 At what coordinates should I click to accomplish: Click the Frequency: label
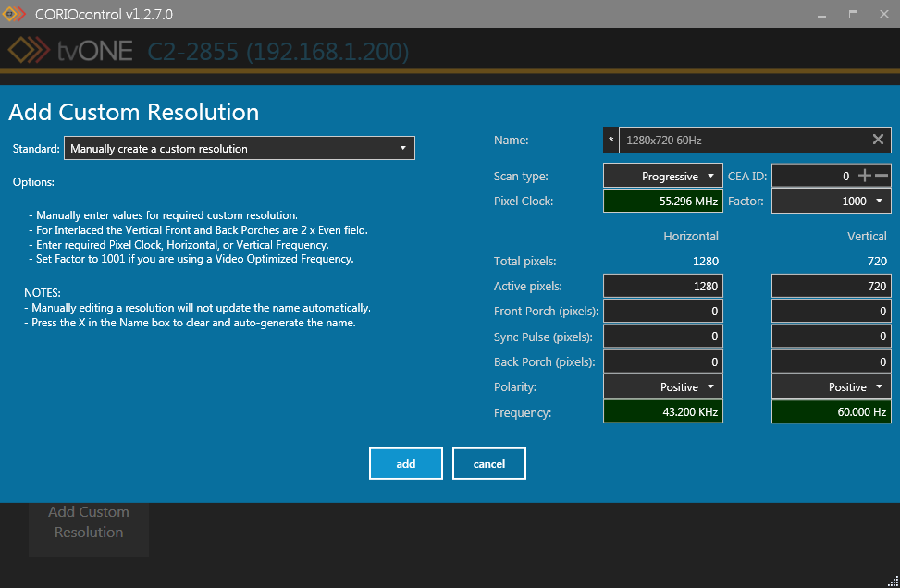(523, 412)
